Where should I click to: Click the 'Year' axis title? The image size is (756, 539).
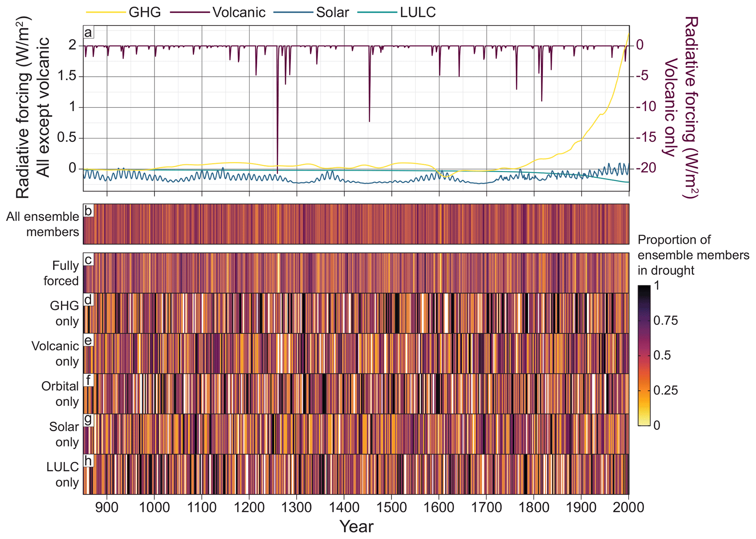coord(356,527)
